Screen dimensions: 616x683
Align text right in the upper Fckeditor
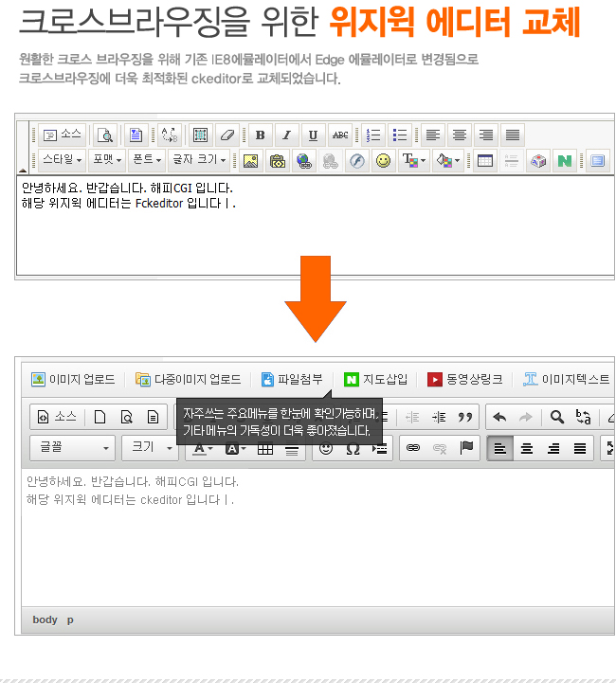click(486, 135)
